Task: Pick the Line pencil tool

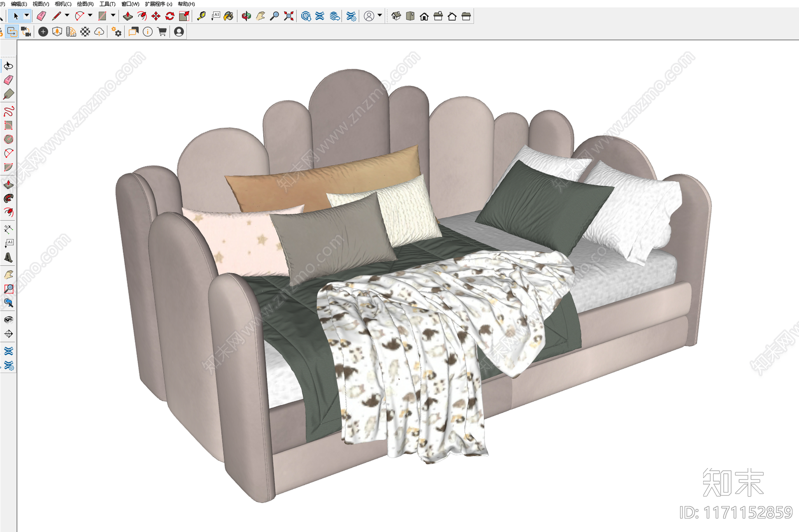Action: click(56, 16)
